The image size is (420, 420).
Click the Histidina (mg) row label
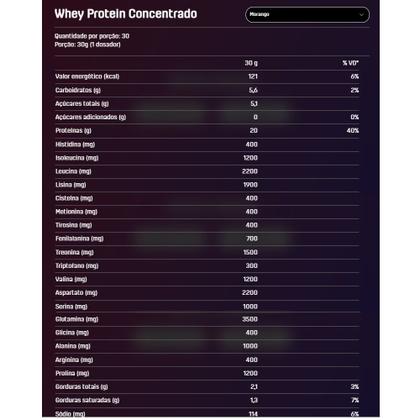click(x=75, y=144)
